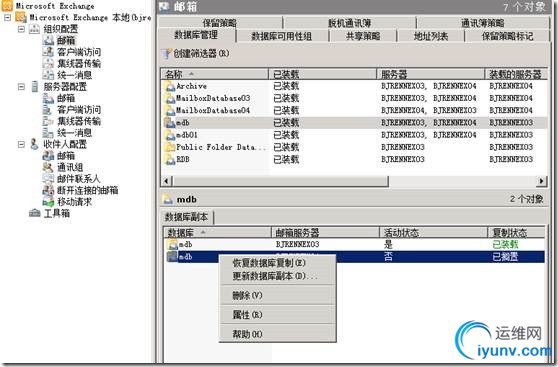The height and width of the screenshot is (367, 558).
Task: Choose 属性 from context menu
Action: 278,315
